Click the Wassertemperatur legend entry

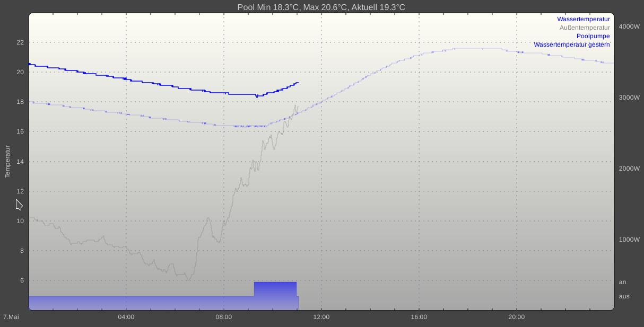[x=584, y=19]
